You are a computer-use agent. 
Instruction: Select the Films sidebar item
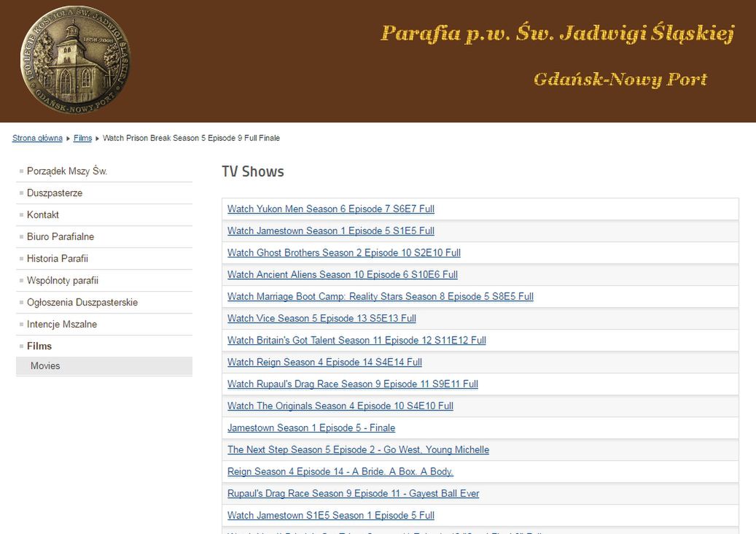(39, 346)
